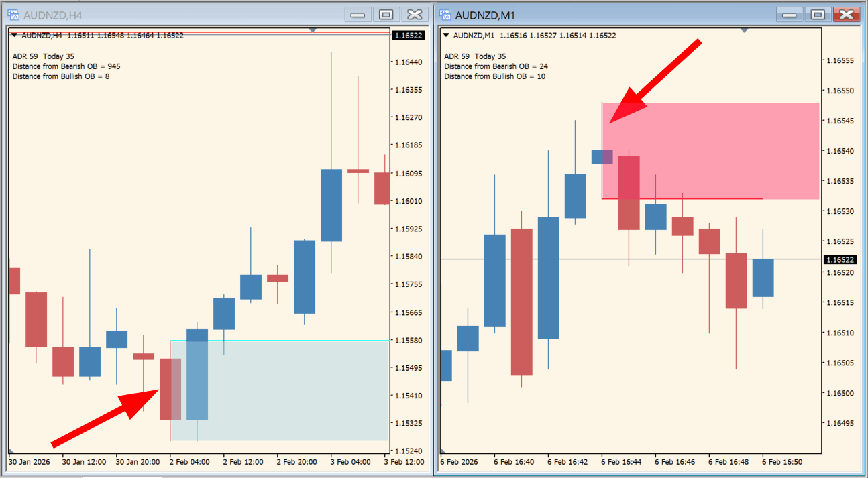Minimize the AUDNZD,M1 chart window
This screenshot has height=478, width=868.
[789, 15]
